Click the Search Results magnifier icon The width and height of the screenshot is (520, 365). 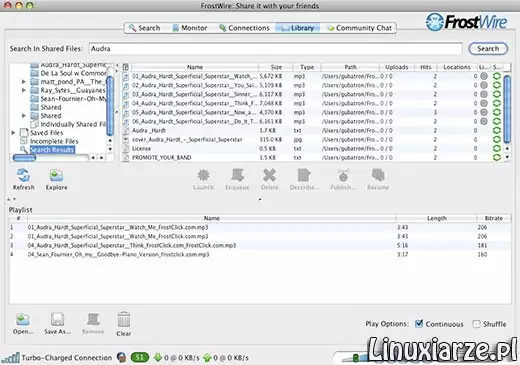pos(24,150)
